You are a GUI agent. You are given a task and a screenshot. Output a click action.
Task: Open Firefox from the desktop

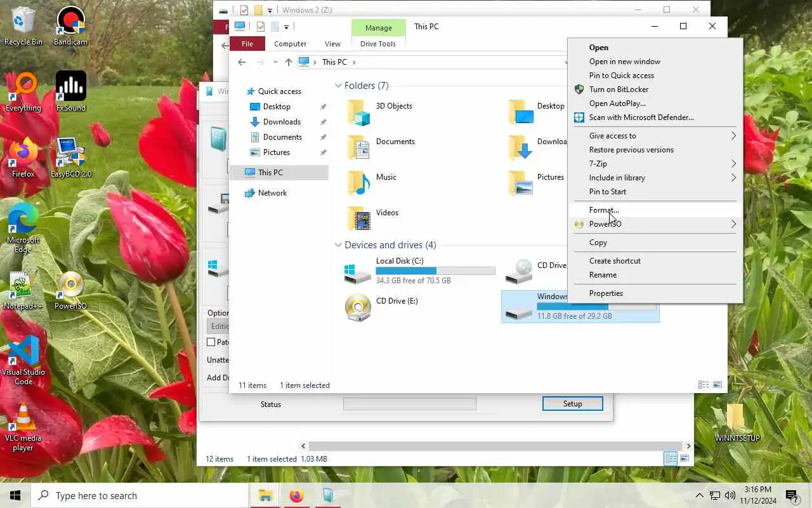click(23, 158)
